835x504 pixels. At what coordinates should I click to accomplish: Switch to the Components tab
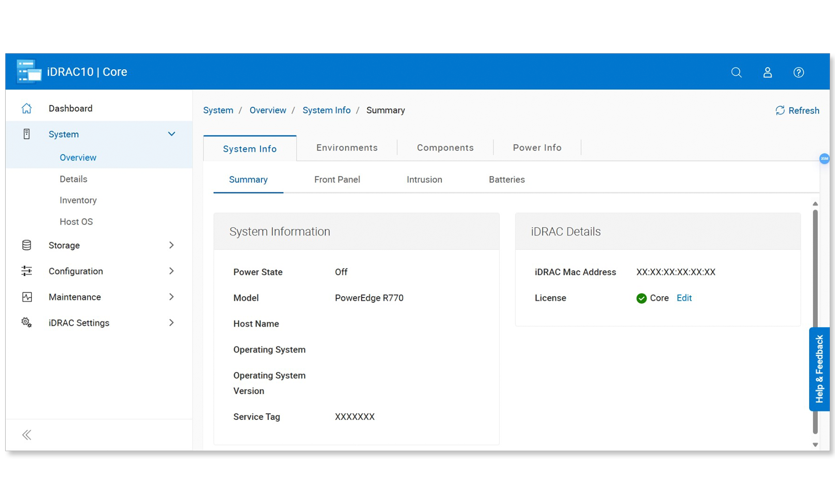[x=445, y=147]
